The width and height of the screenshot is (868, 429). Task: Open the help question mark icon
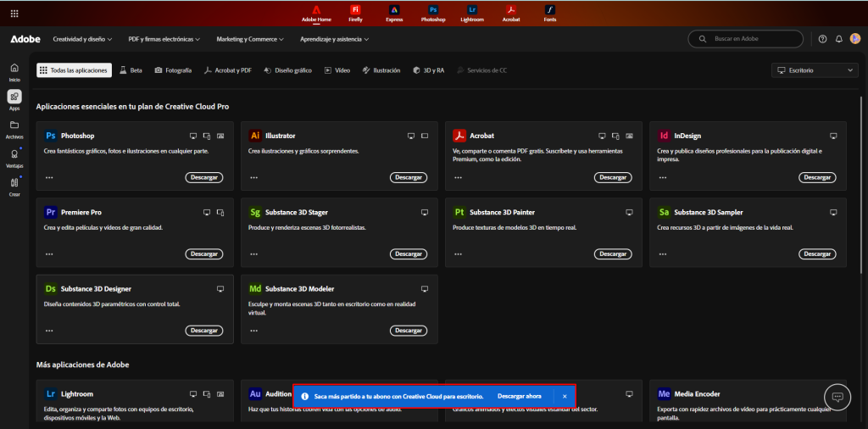point(822,39)
